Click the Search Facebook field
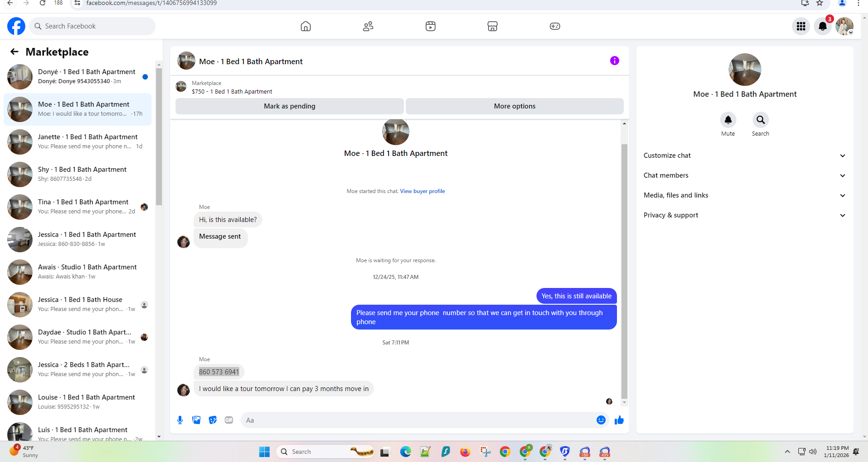Viewport: 868px width, 462px height. coord(92,26)
